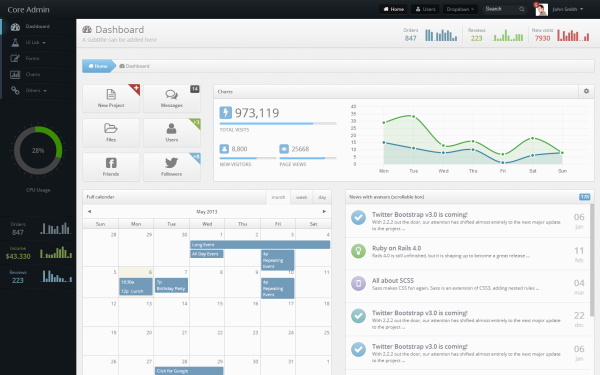
Task: Click the new visitors user icon
Action: click(x=224, y=149)
